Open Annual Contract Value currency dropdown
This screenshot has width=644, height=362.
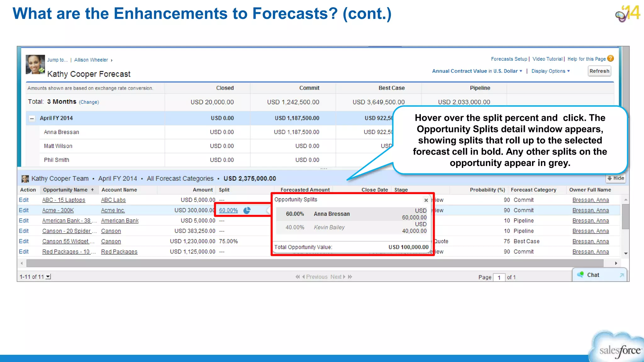(477, 71)
